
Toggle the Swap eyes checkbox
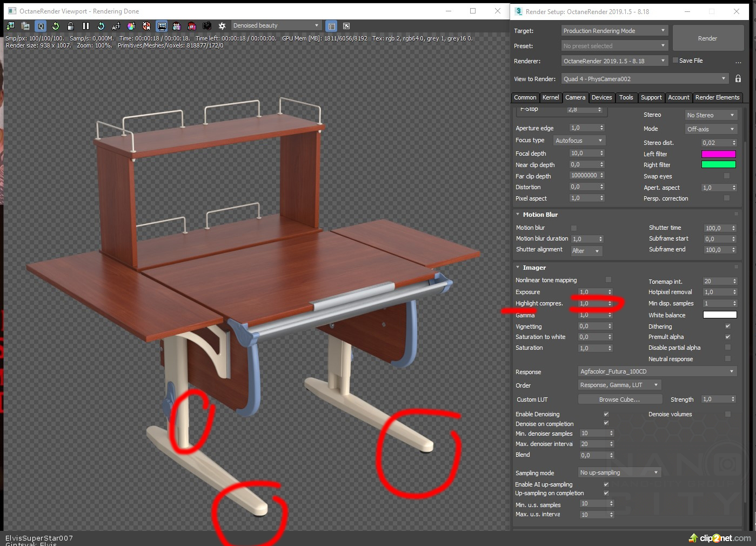tap(727, 176)
